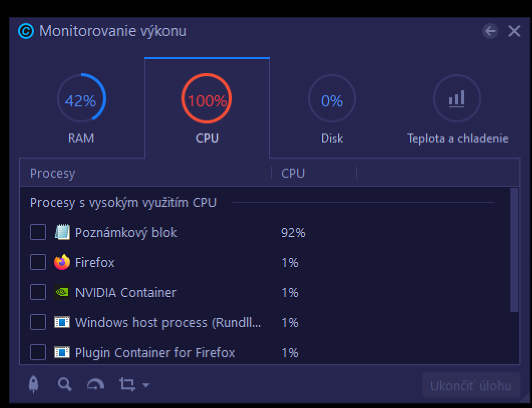Click the rocket boost icon

(x=34, y=385)
